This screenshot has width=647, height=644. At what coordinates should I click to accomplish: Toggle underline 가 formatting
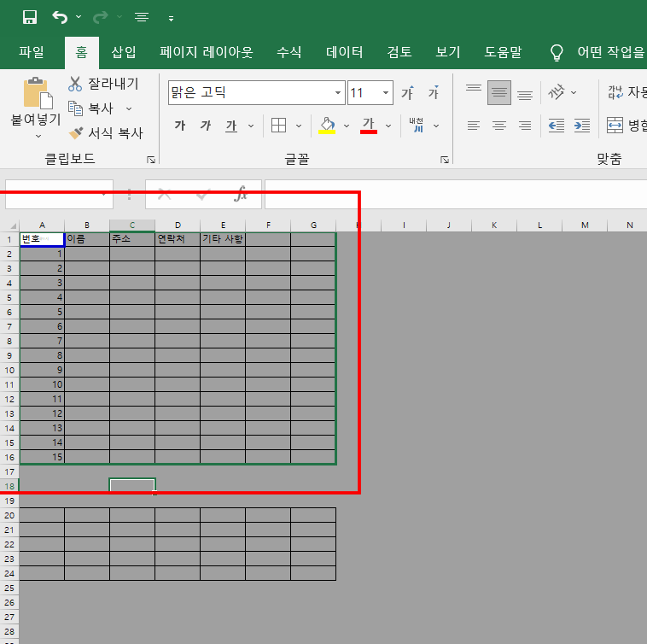click(231, 126)
